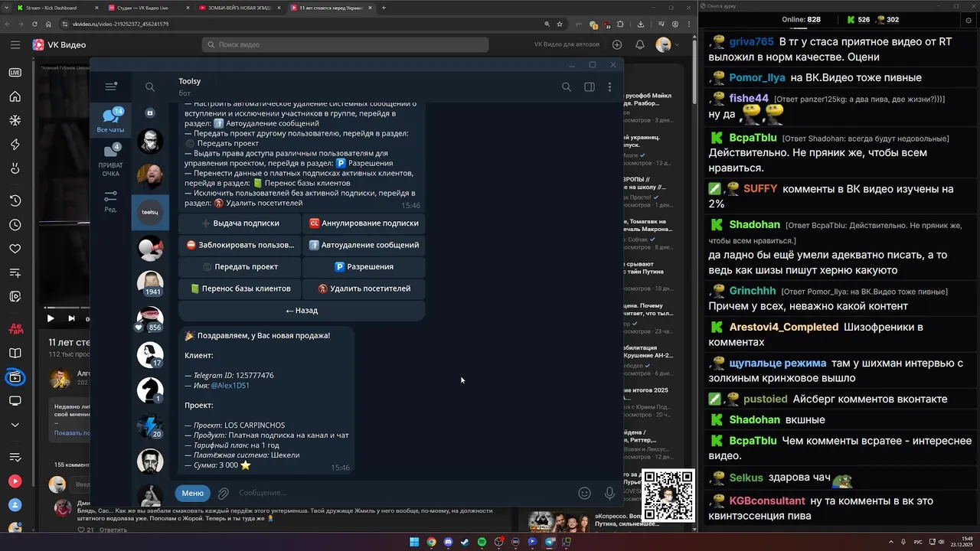
Task: Go to VK Видео home icon
Action: (x=15, y=96)
